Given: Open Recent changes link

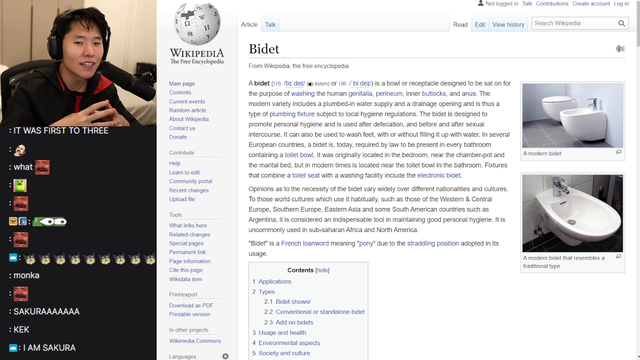Looking at the screenshot, I should (x=189, y=190).
